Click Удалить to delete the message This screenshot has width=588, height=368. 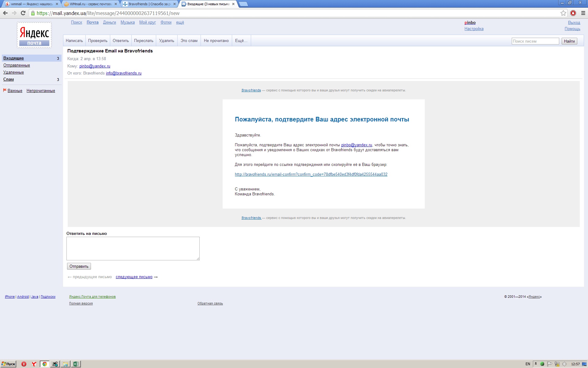[167, 40]
